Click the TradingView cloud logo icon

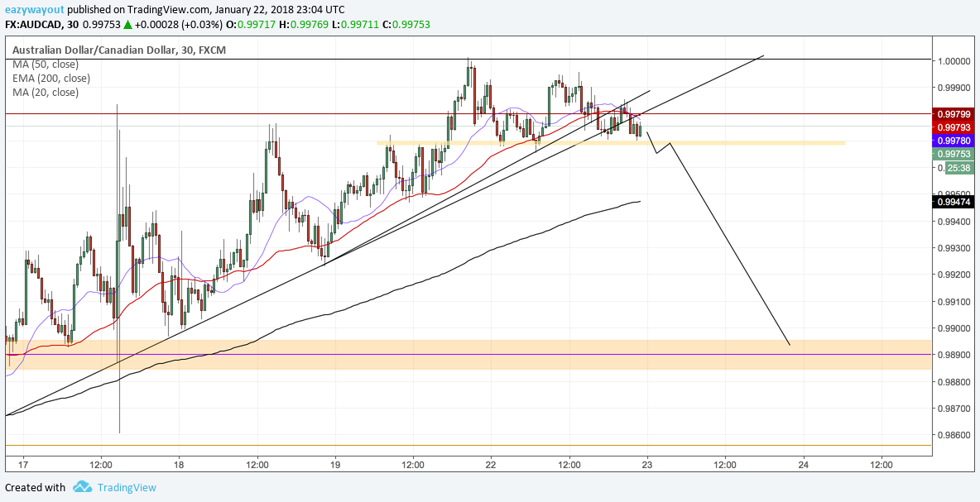[x=83, y=487]
